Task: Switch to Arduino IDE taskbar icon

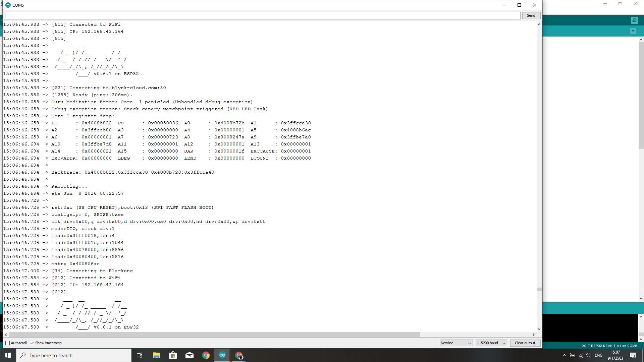Action: tap(222, 355)
